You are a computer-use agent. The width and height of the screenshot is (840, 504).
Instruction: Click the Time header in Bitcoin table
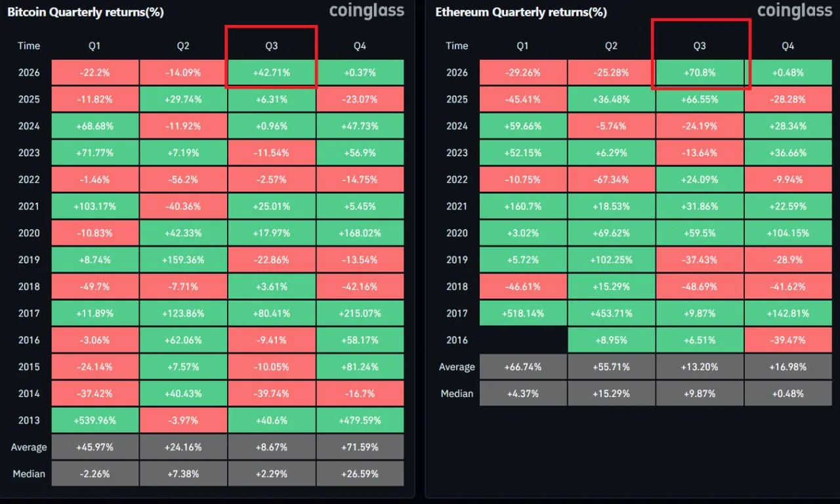pyautogui.click(x=29, y=45)
